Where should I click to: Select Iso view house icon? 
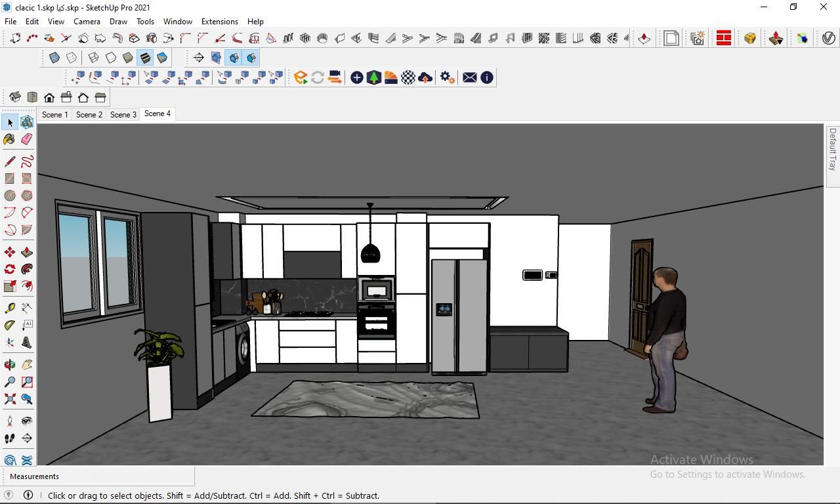(15, 97)
